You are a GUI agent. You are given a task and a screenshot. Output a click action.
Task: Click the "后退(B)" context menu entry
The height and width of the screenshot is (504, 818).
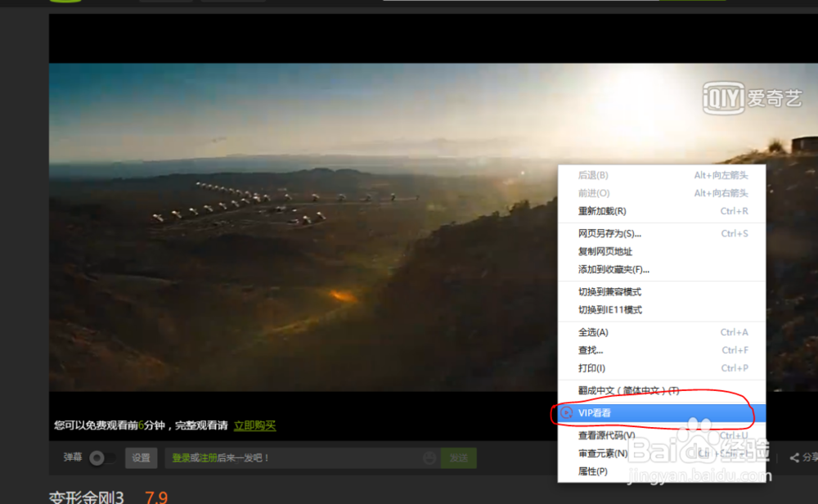pos(662,175)
